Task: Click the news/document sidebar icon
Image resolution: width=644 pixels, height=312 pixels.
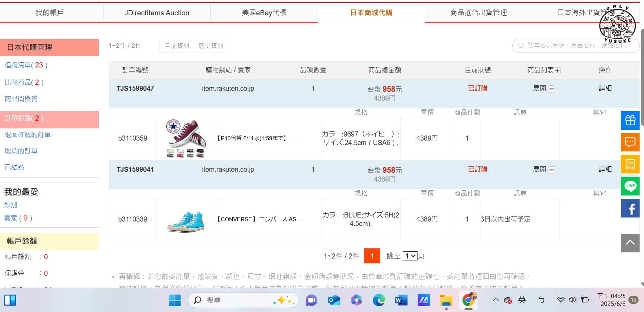Action: coord(630,164)
